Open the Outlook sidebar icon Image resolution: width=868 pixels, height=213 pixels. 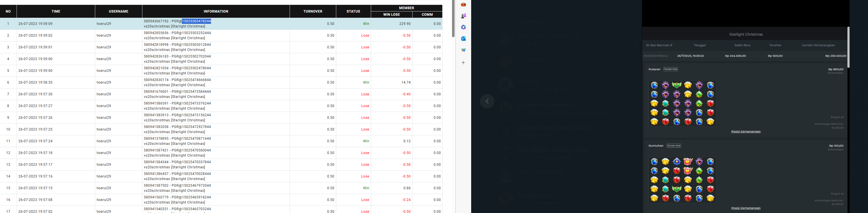pos(463,39)
